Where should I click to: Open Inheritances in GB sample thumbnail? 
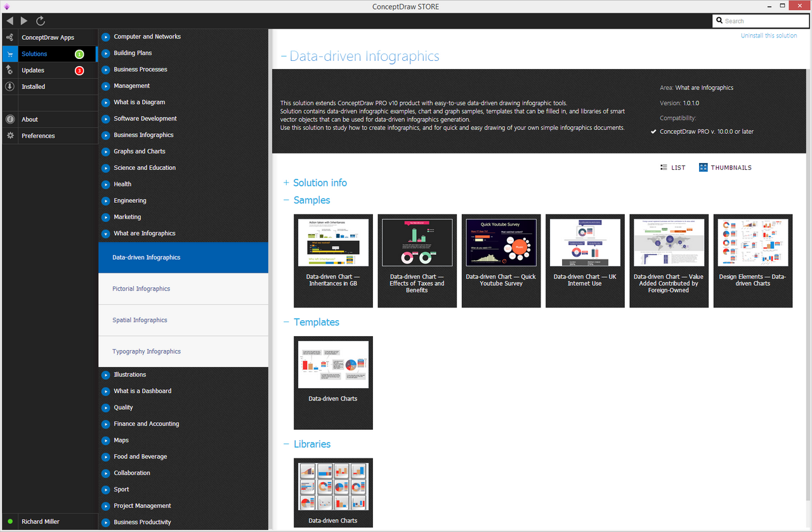tap(333, 261)
